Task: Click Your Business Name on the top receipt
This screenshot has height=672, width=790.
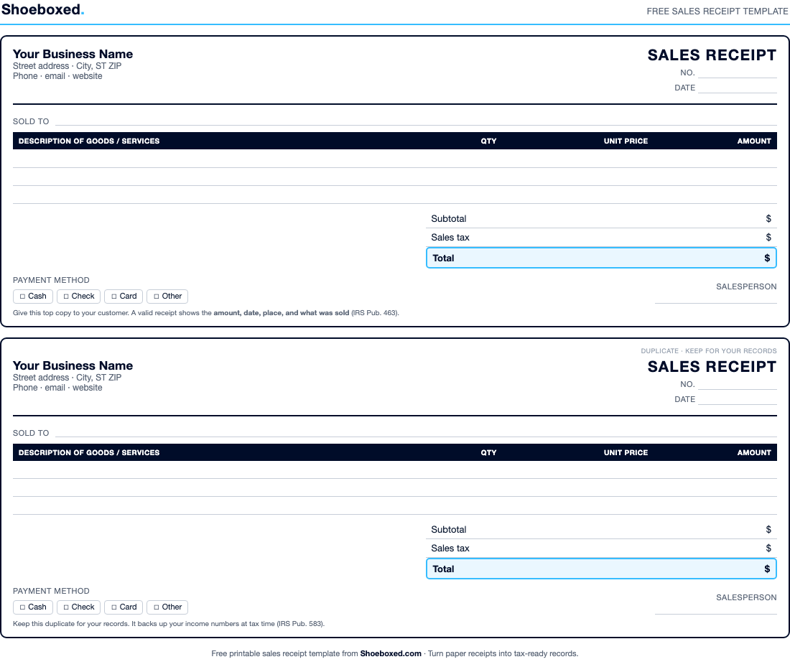Action: 73,54
